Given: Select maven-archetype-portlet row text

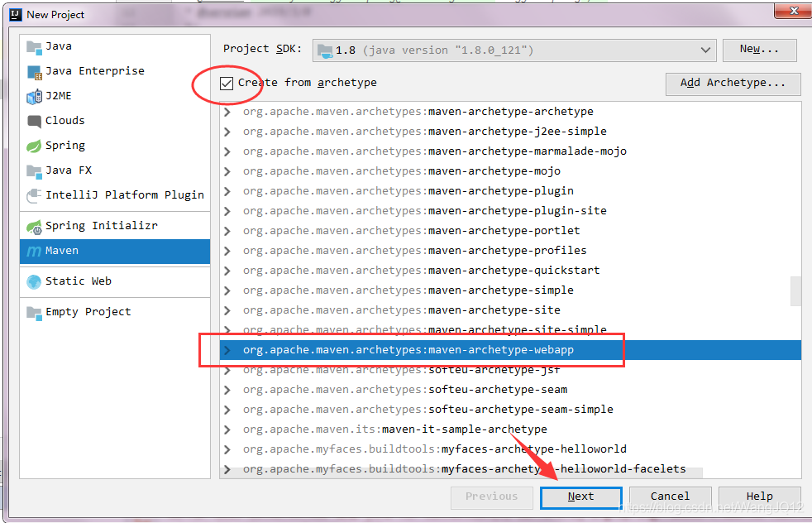Looking at the screenshot, I should [411, 231].
